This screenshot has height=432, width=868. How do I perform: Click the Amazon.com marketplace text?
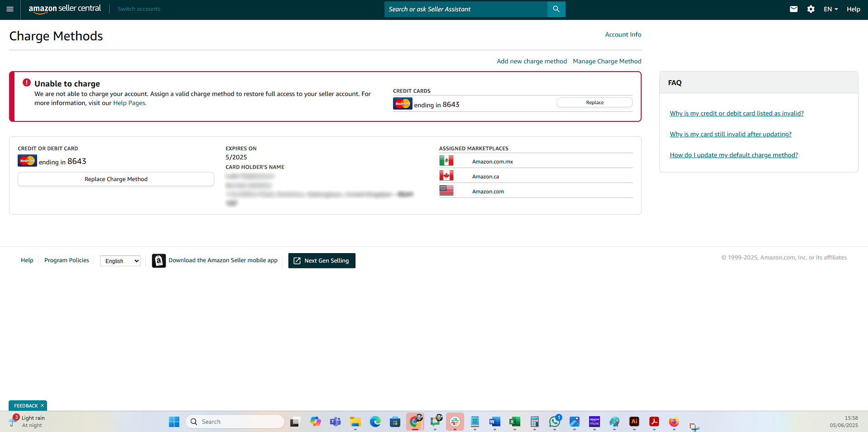[488, 192]
